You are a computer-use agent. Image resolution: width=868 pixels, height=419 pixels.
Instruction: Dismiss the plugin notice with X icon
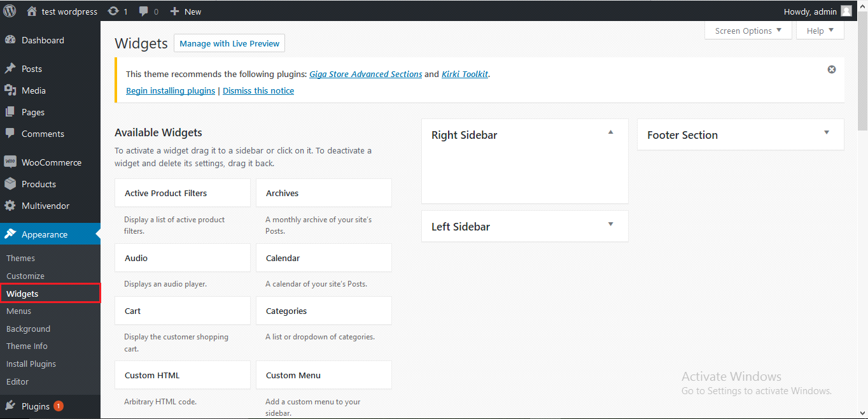point(831,69)
